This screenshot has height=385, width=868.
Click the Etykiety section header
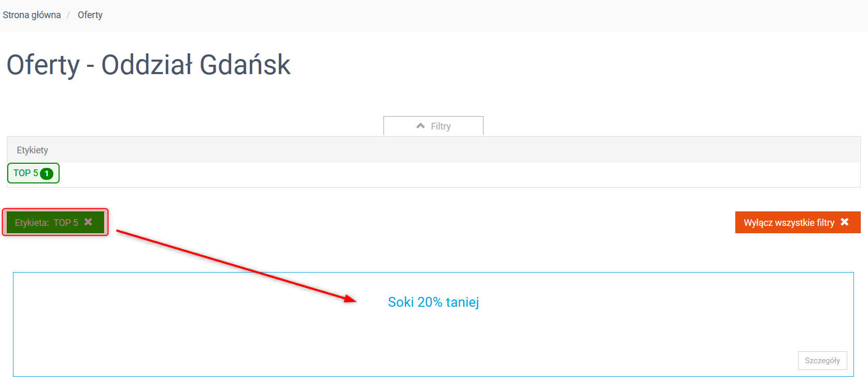click(x=433, y=150)
